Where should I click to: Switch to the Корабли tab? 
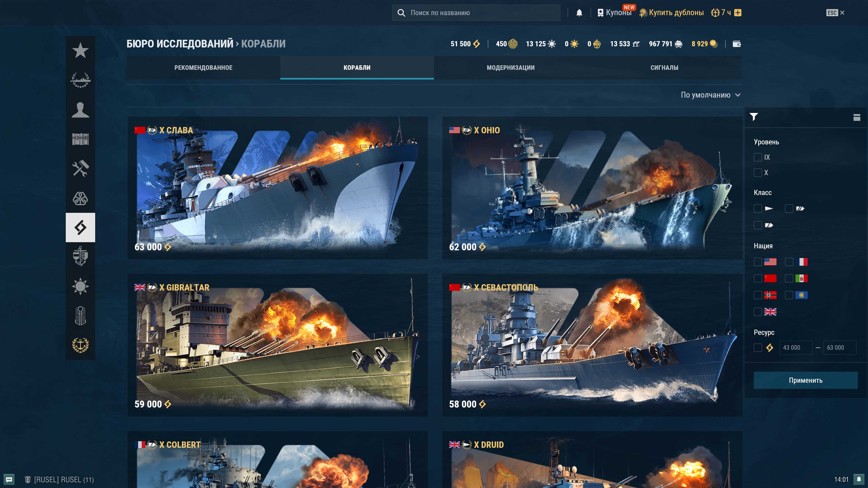point(357,68)
